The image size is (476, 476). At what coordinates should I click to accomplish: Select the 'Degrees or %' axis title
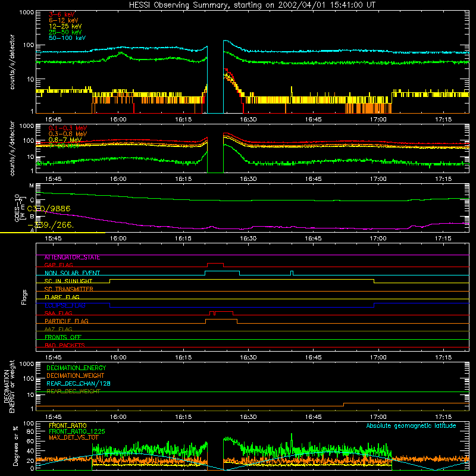coord(15,446)
